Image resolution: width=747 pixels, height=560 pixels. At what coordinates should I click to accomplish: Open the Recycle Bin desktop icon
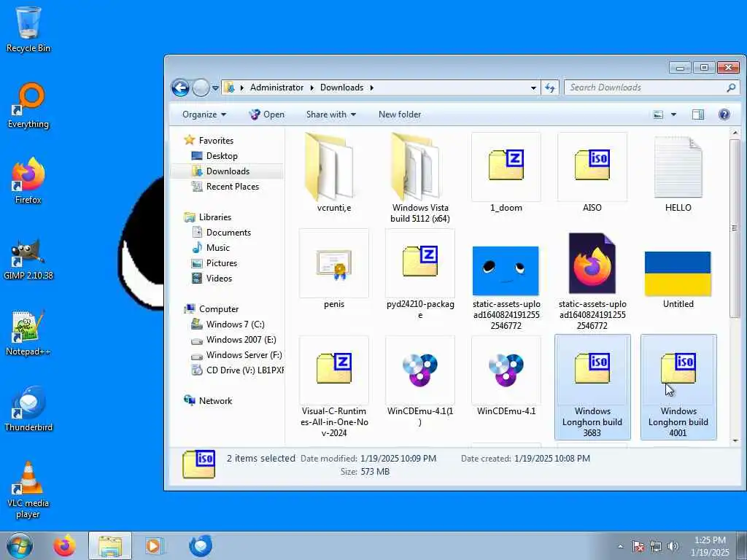(x=28, y=28)
